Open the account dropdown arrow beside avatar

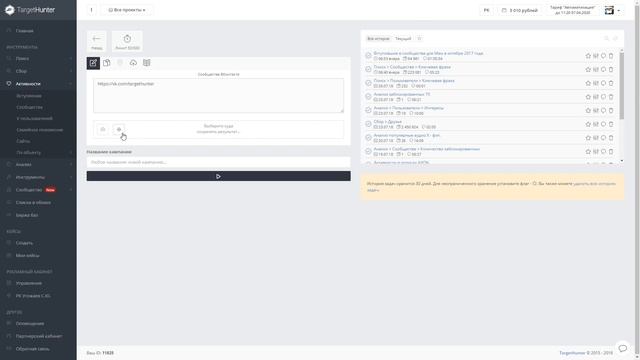click(619, 11)
